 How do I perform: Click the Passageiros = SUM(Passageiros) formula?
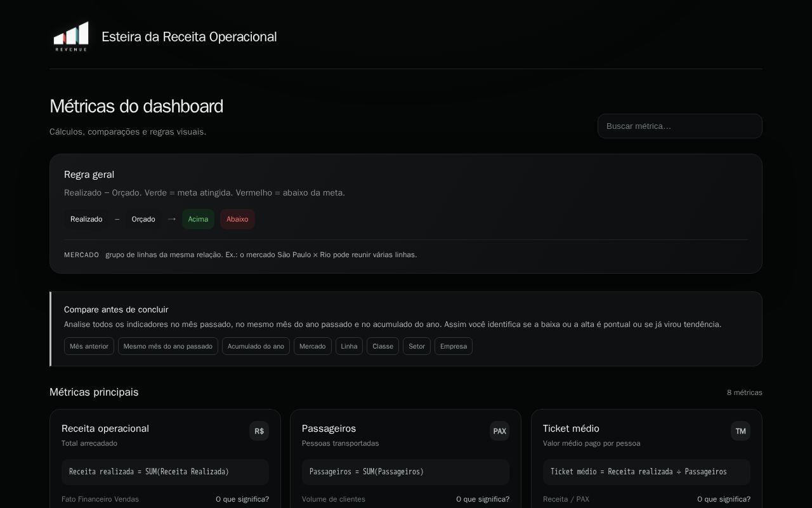click(405, 472)
